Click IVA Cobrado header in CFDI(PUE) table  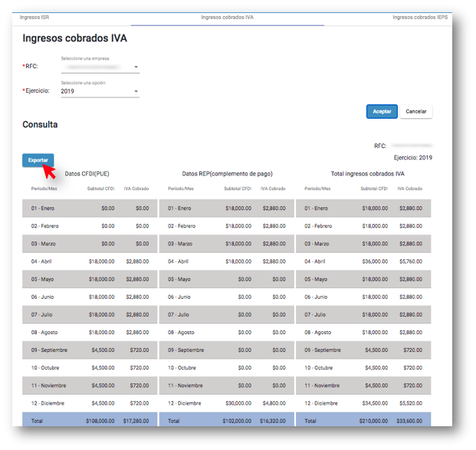[136, 189]
